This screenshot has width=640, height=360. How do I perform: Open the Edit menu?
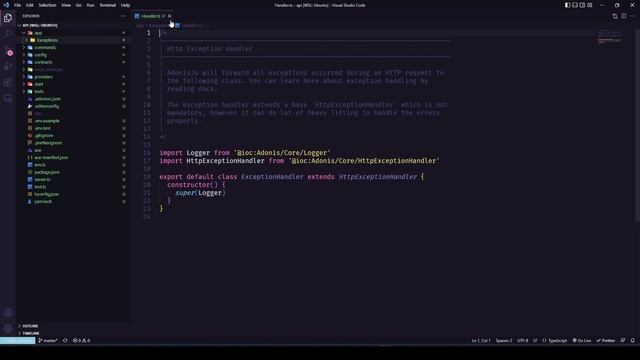click(x=30, y=5)
